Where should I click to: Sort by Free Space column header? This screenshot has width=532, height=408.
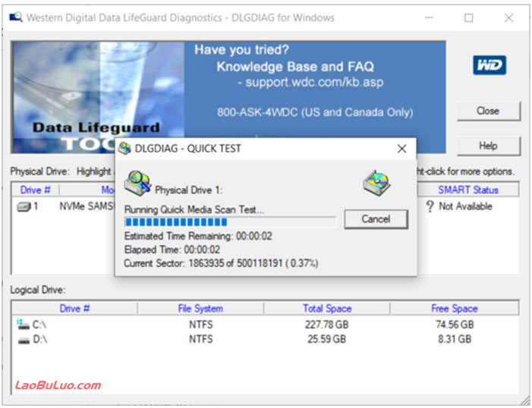455,309
